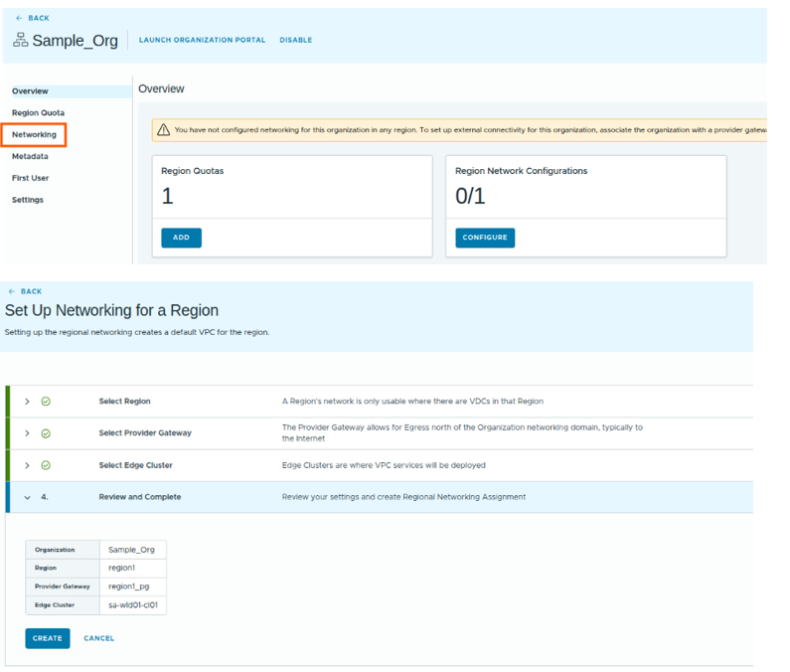Expand the Select Region step
The width and height of the screenshot is (790, 672).
point(27,402)
